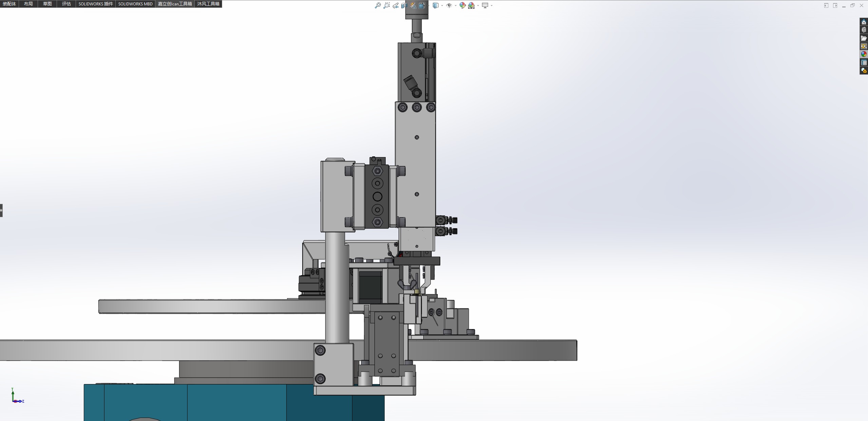
Task: Click the Display Style cube icon
Action: pyautogui.click(x=436, y=5)
